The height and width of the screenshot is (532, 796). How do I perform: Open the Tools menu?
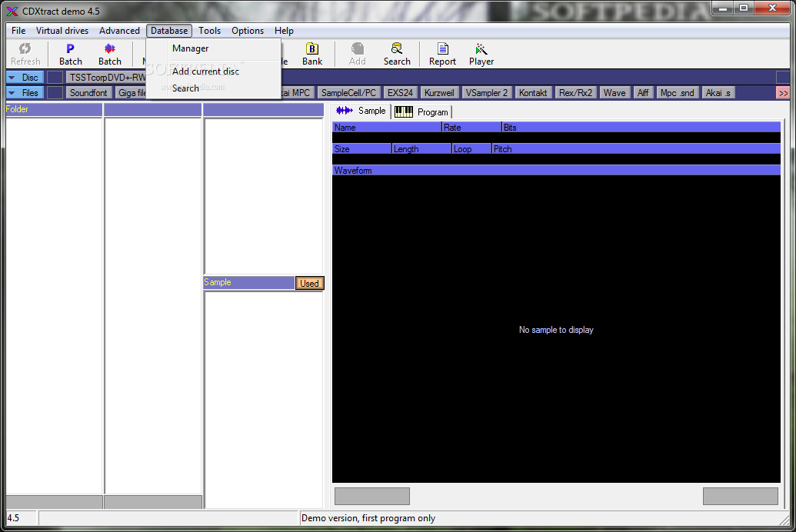point(209,31)
